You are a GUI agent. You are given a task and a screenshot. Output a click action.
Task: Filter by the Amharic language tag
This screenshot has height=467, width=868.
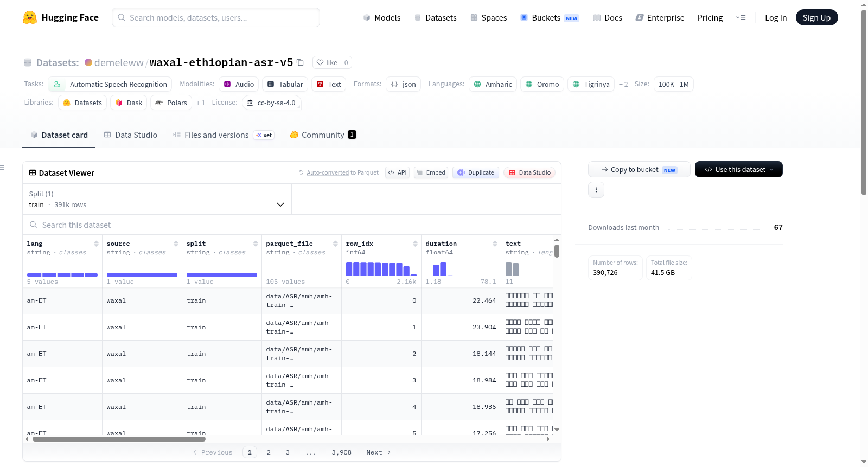[493, 84]
